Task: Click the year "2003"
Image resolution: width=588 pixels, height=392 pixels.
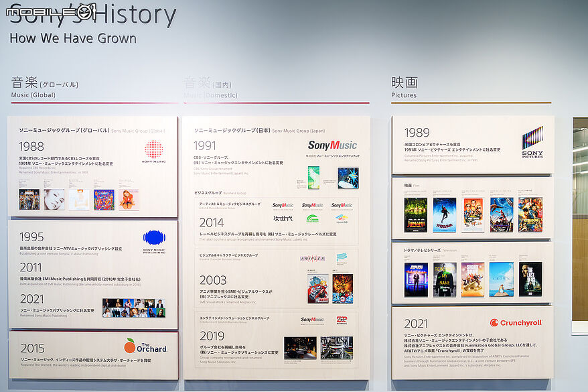Action: 213,280
